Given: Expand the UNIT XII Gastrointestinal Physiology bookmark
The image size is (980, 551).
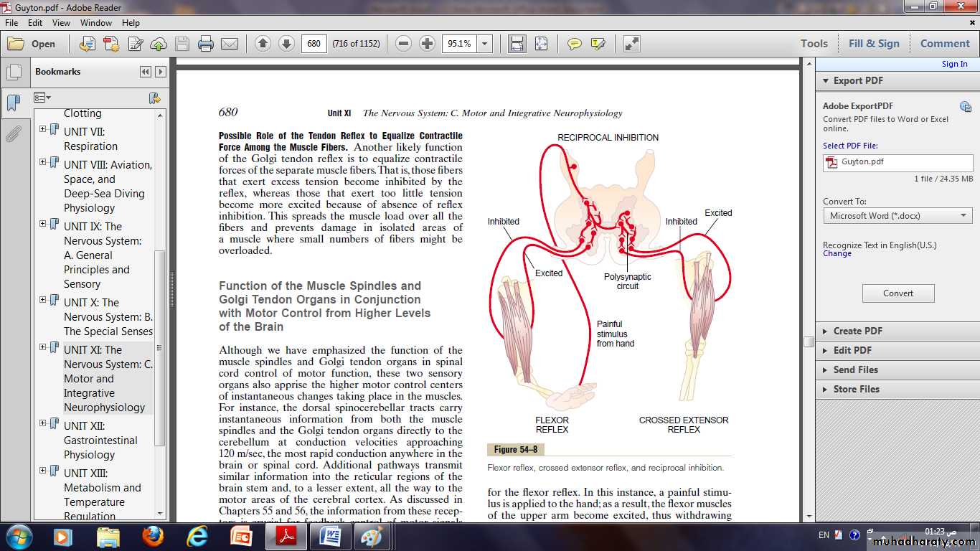Looking at the screenshot, I should pyautogui.click(x=43, y=424).
